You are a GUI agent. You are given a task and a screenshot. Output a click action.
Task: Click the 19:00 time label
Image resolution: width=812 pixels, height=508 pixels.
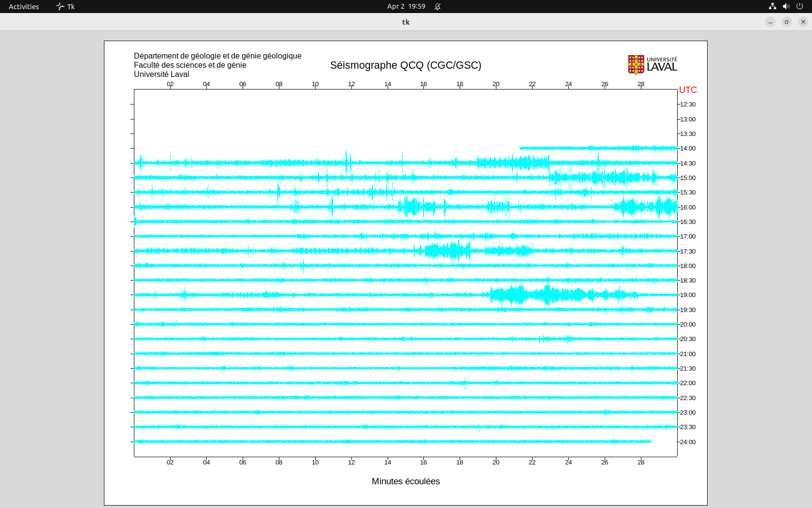click(688, 295)
